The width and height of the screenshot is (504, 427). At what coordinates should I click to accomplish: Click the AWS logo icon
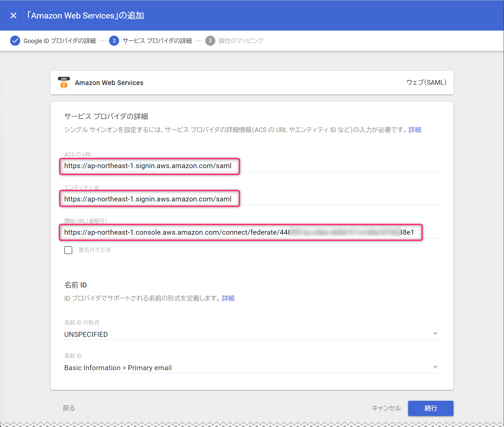(64, 82)
